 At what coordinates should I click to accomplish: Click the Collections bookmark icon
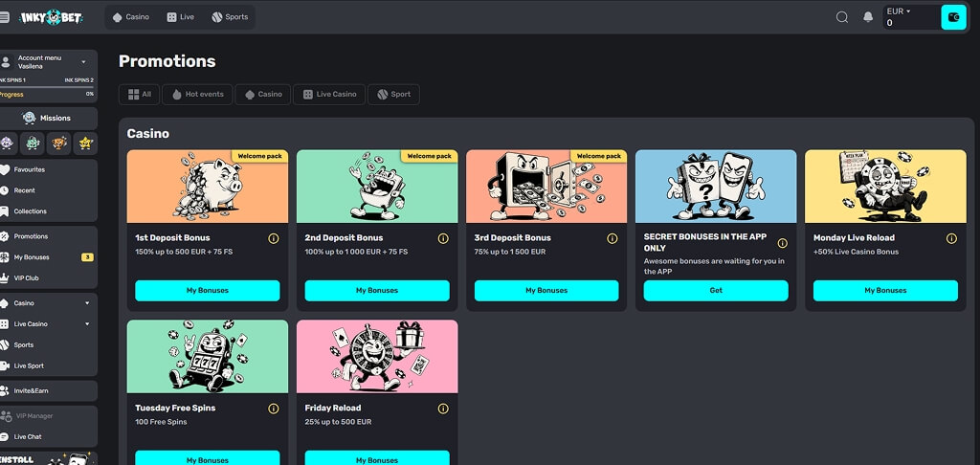pos(5,211)
